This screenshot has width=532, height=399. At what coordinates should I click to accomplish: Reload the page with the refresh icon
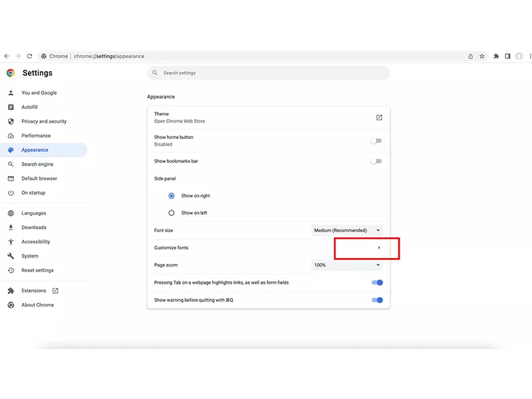29,57
